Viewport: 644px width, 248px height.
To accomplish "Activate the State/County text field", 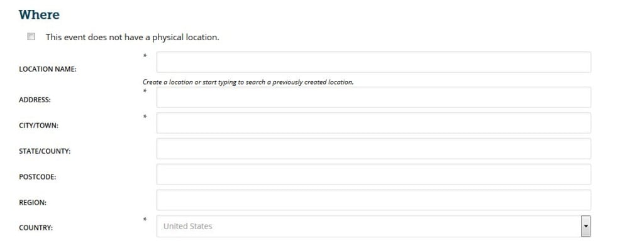I will (374, 149).
